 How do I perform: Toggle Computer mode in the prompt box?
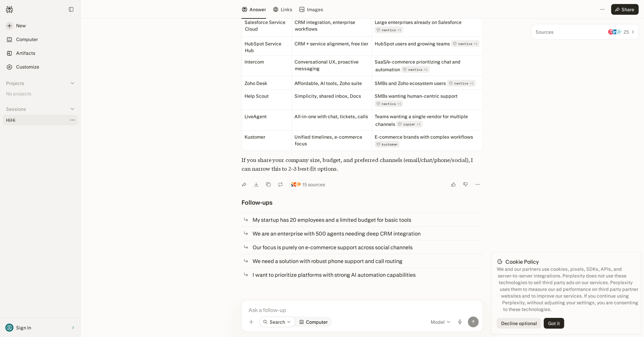click(x=314, y=322)
